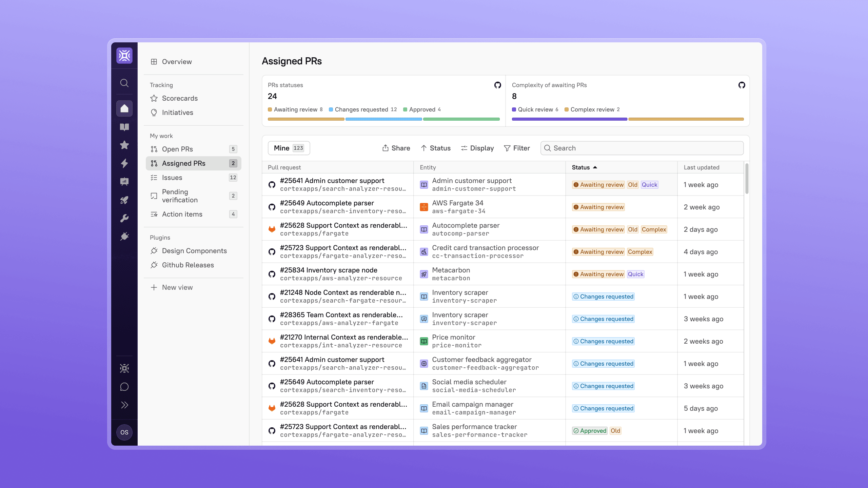The width and height of the screenshot is (868, 488).
Task: Click the Complex review orange bar segment
Action: point(686,119)
